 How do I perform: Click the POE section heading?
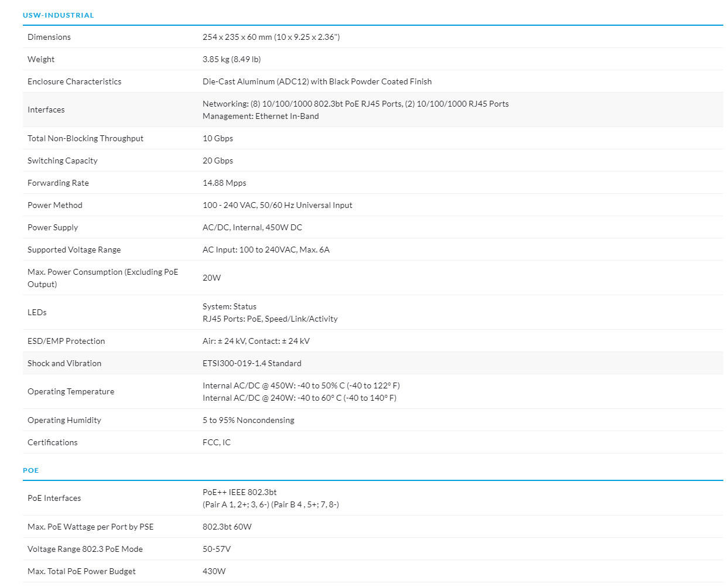coord(30,470)
